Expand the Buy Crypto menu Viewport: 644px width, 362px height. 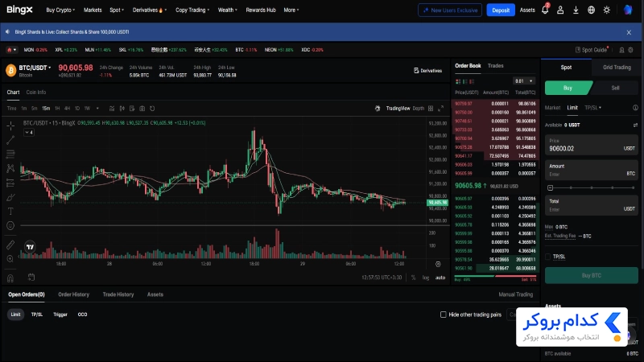(x=60, y=10)
